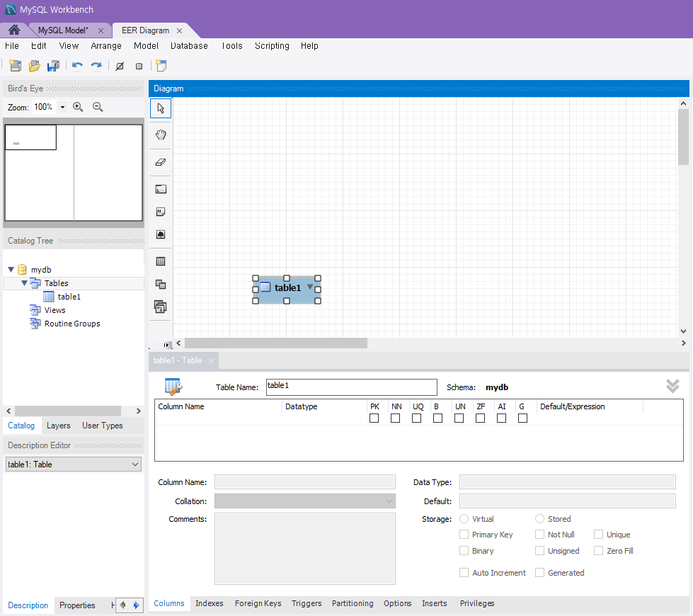Toggle grid visibility toolbar icon
This screenshot has width=693, height=616.
(x=120, y=67)
